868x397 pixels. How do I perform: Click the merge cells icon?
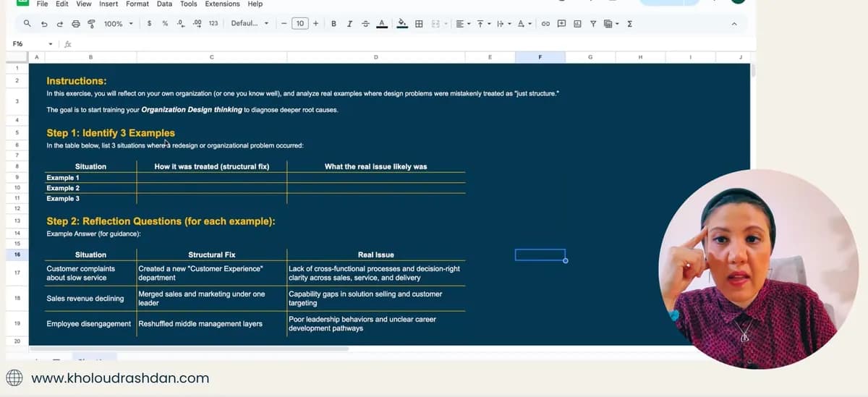pyautogui.click(x=436, y=24)
